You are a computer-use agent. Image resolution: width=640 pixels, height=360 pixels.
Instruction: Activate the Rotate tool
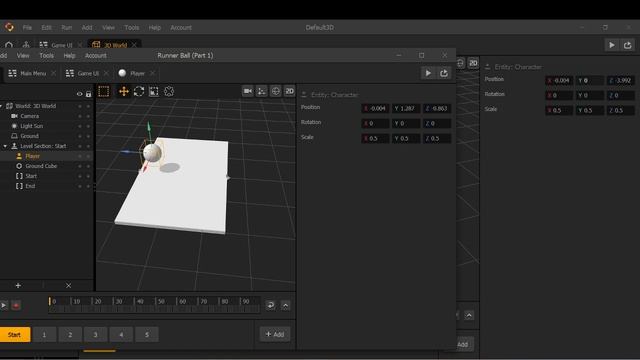pos(139,91)
